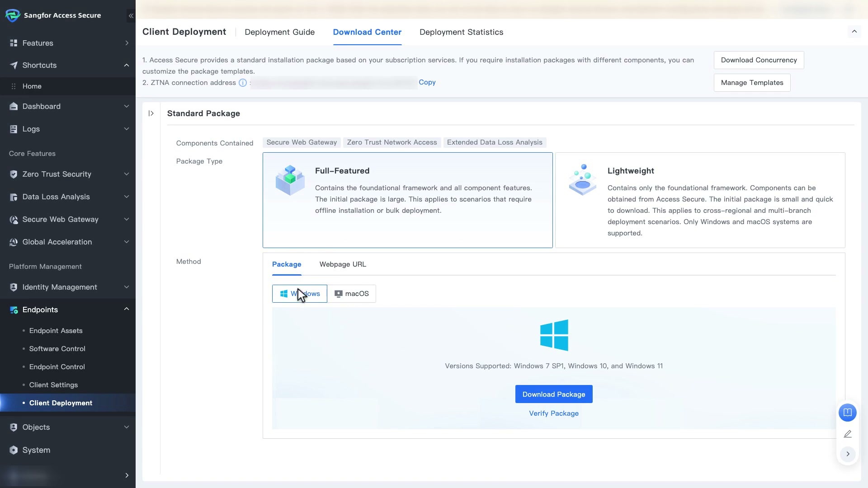Image resolution: width=868 pixels, height=488 pixels.
Task: Open the Deployment Statistics tab
Action: 461,32
